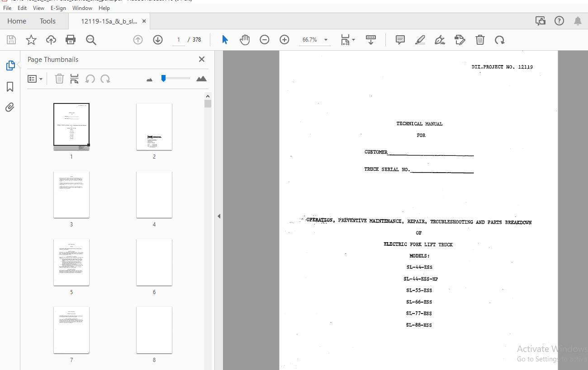
Task: Open the notifications bell icon
Action: [x=578, y=21]
